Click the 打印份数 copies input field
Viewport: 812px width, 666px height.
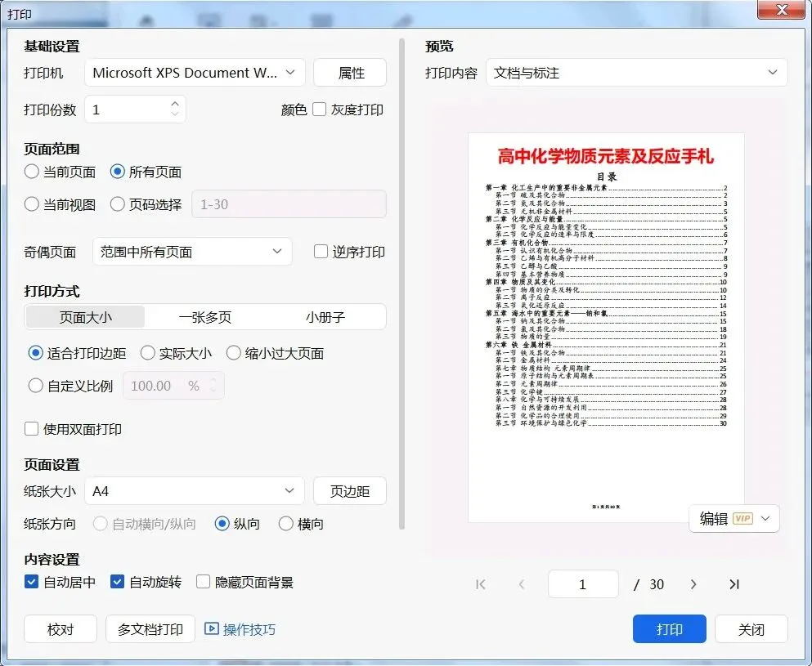(x=135, y=110)
